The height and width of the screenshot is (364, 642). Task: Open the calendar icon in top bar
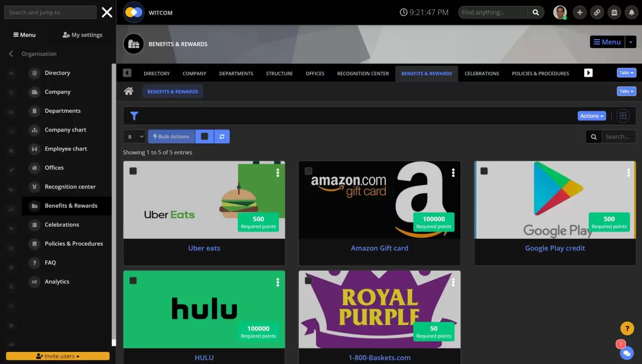[x=614, y=13]
